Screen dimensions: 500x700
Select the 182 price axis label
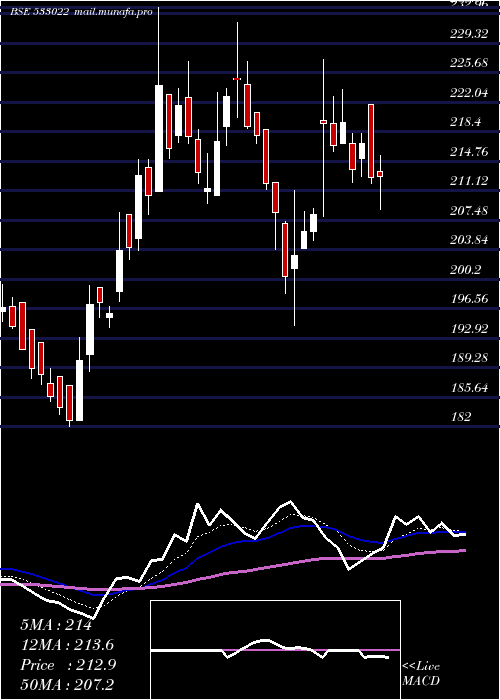(x=461, y=417)
